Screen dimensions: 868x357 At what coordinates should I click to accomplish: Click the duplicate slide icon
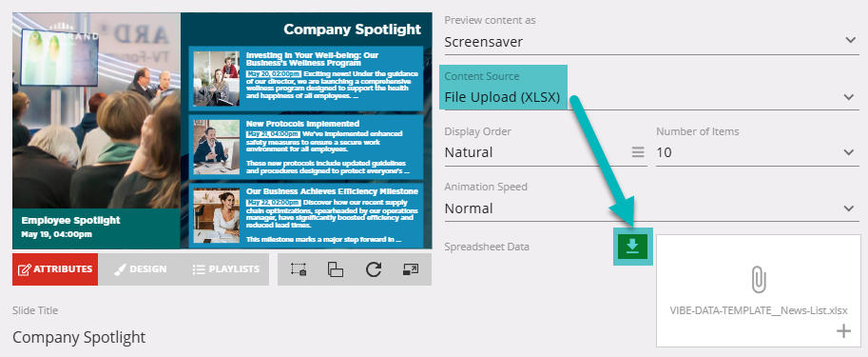click(x=336, y=269)
